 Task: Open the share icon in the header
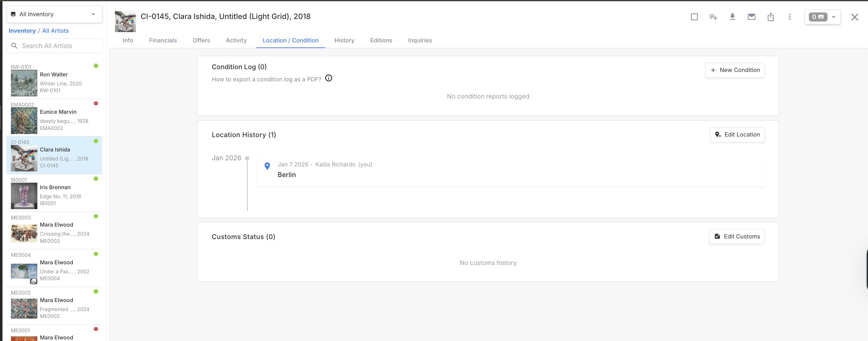click(x=770, y=17)
